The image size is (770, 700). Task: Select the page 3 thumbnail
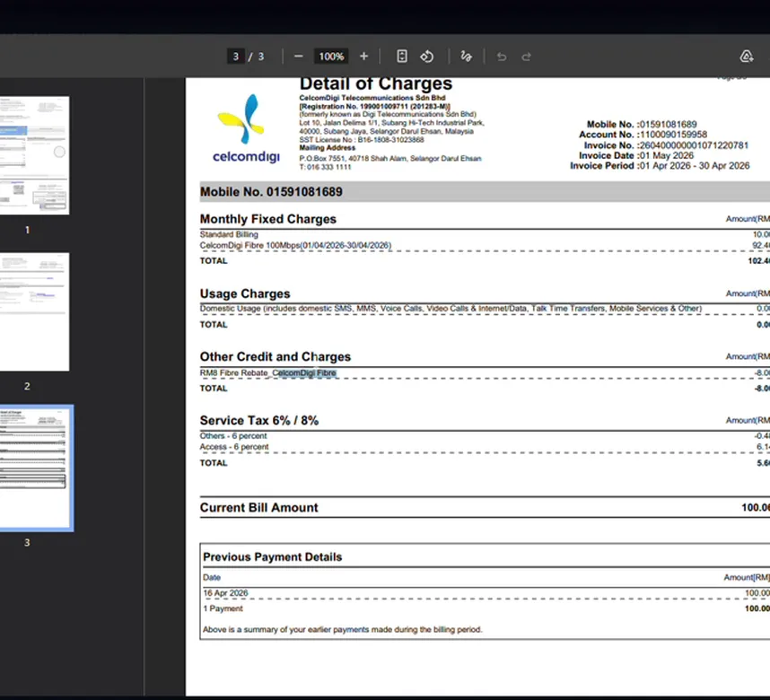[36, 468]
